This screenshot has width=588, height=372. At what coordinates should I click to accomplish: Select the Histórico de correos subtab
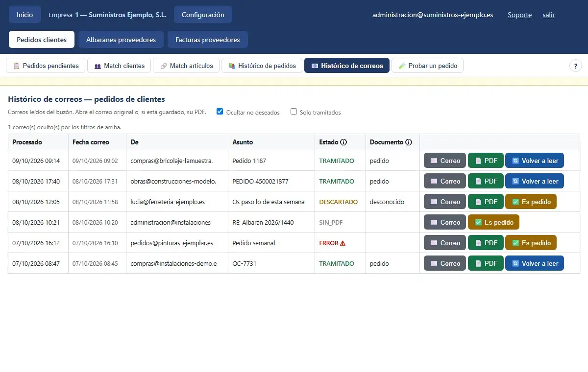tap(347, 66)
